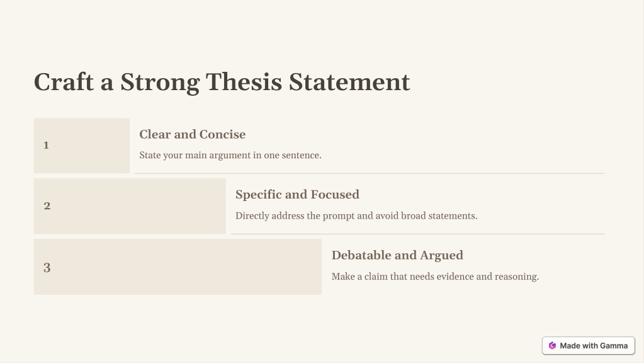This screenshot has width=644, height=363.
Task: Click the Specific and Focused heading
Action: tap(297, 195)
